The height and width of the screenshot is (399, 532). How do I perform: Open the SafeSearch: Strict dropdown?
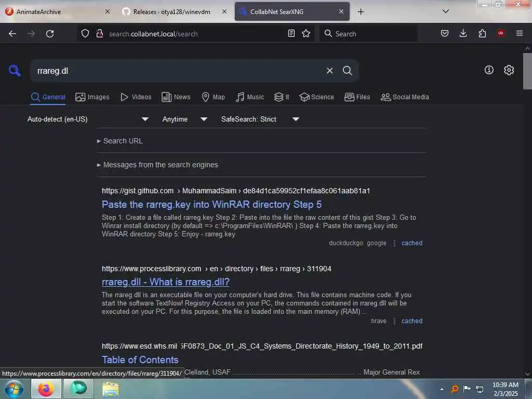pyautogui.click(x=260, y=119)
